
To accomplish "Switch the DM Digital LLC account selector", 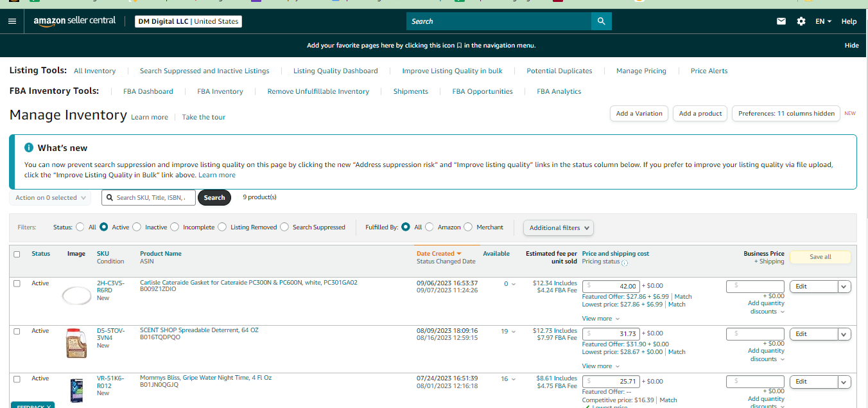I will [189, 21].
